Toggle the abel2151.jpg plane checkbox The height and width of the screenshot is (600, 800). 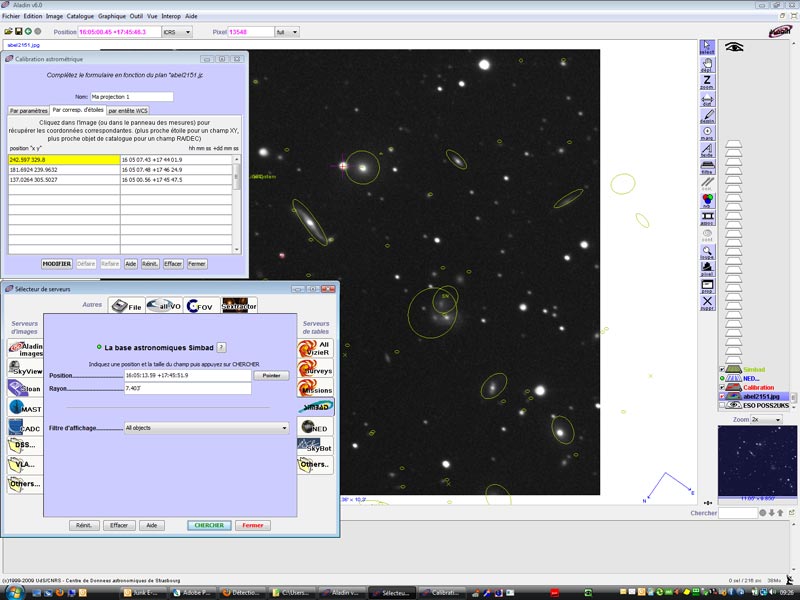[x=722, y=396]
